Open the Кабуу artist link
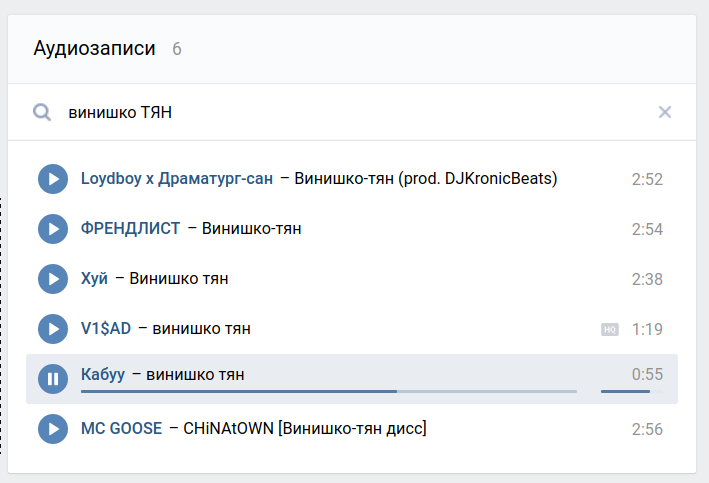The height and width of the screenshot is (483, 709). click(x=103, y=374)
